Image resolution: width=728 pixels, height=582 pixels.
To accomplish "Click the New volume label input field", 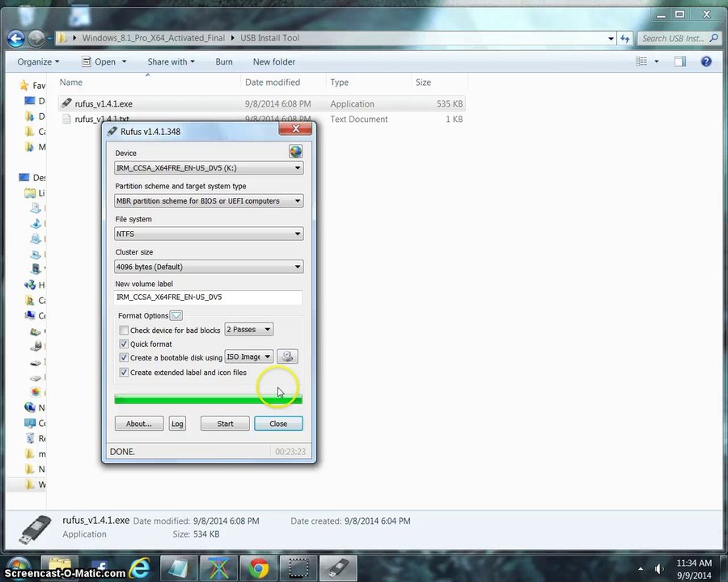I will coord(208,297).
